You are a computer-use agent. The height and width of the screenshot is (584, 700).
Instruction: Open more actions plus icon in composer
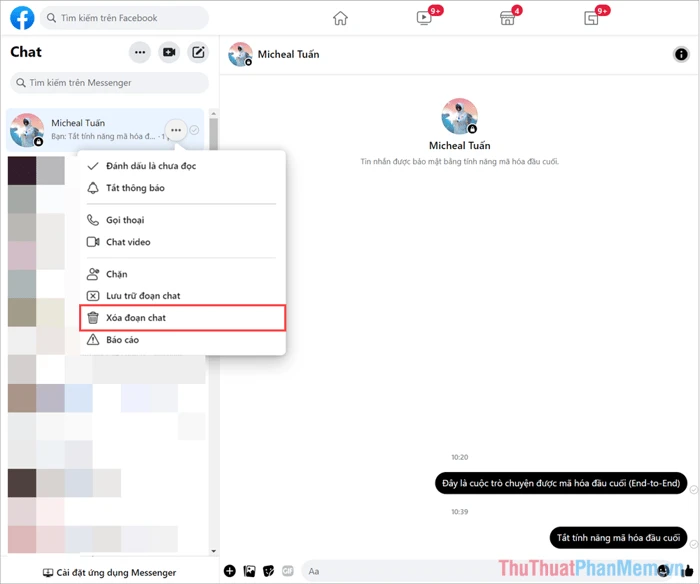(230, 571)
